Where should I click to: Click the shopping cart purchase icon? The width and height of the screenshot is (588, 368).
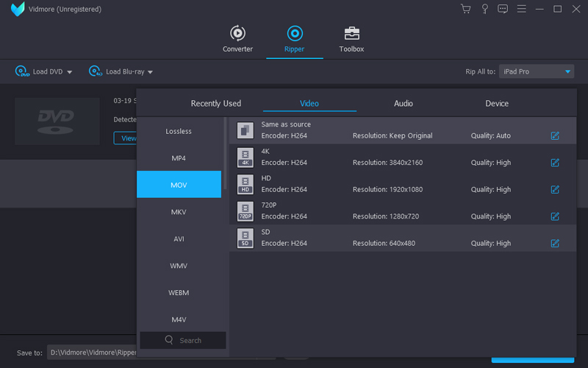click(x=465, y=9)
